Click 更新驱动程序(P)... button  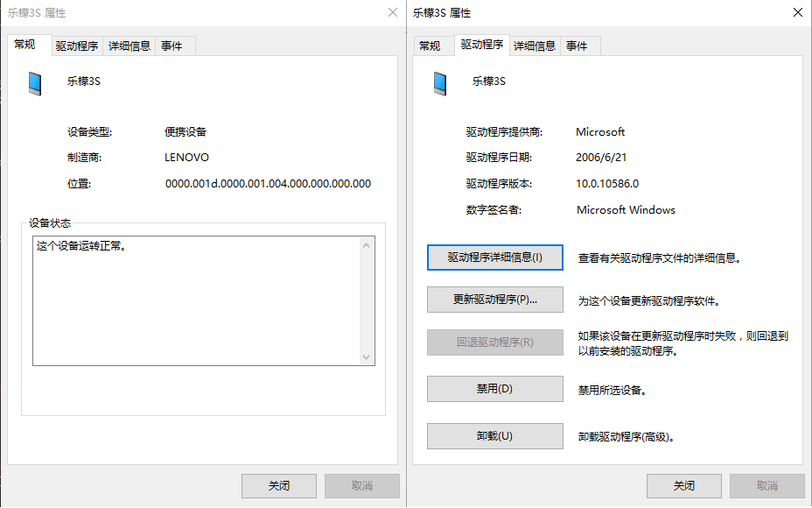[495, 300]
